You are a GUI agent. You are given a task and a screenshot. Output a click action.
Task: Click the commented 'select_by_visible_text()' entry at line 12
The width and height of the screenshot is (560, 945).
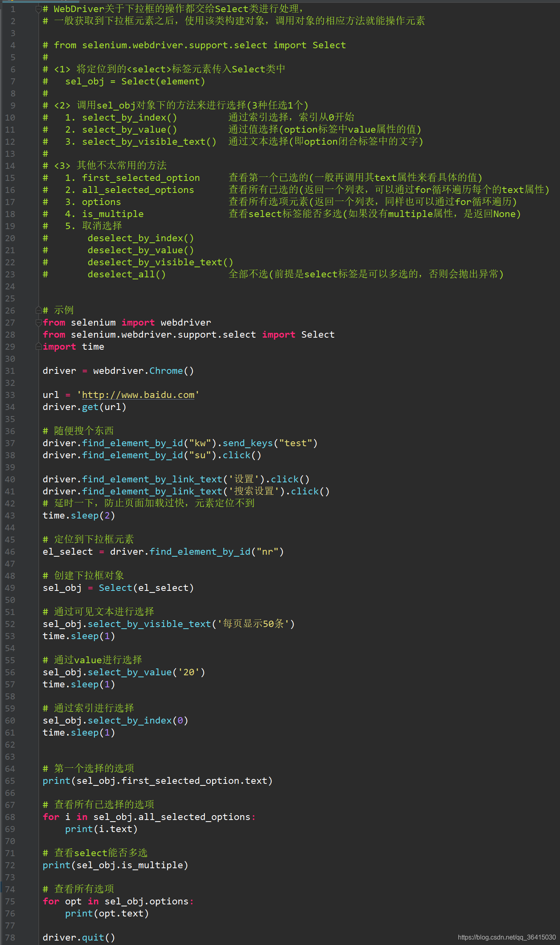pos(149,141)
